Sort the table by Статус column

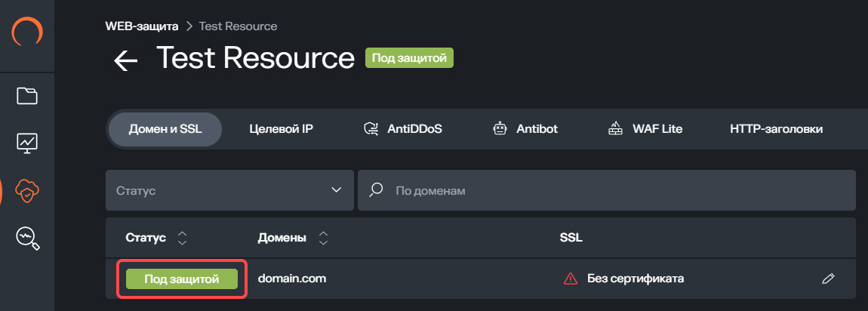[x=181, y=239]
